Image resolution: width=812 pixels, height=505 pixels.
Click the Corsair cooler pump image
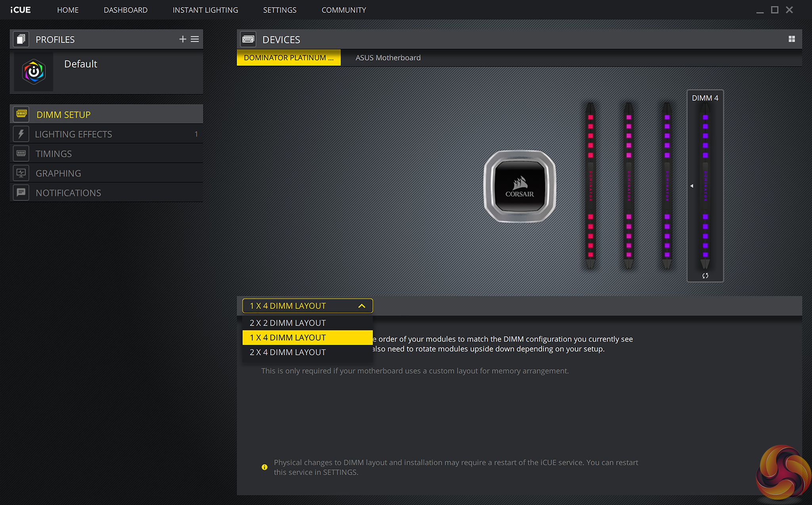(519, 186)
